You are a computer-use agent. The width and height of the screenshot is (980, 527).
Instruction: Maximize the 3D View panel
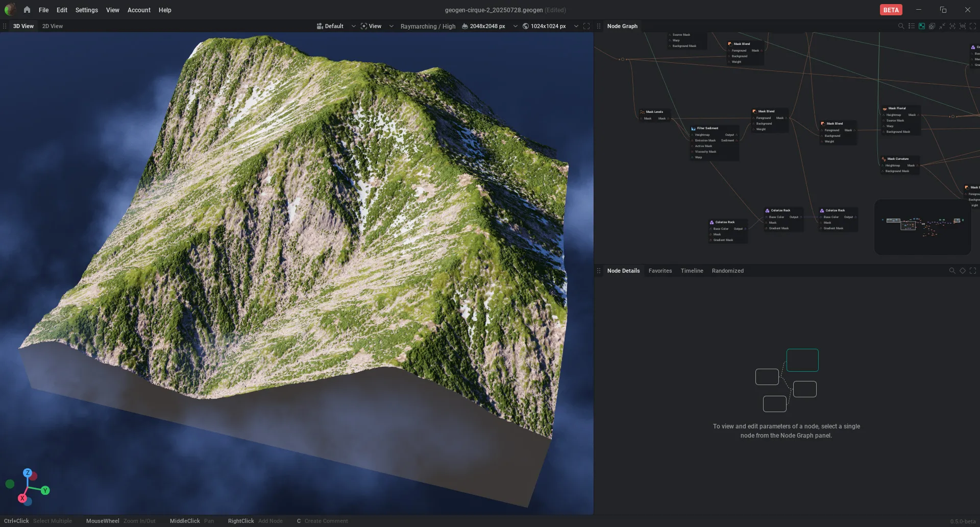586,26
